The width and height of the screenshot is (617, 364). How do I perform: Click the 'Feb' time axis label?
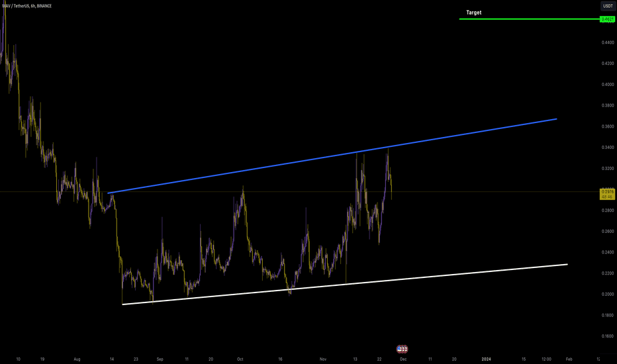point(569,359)
